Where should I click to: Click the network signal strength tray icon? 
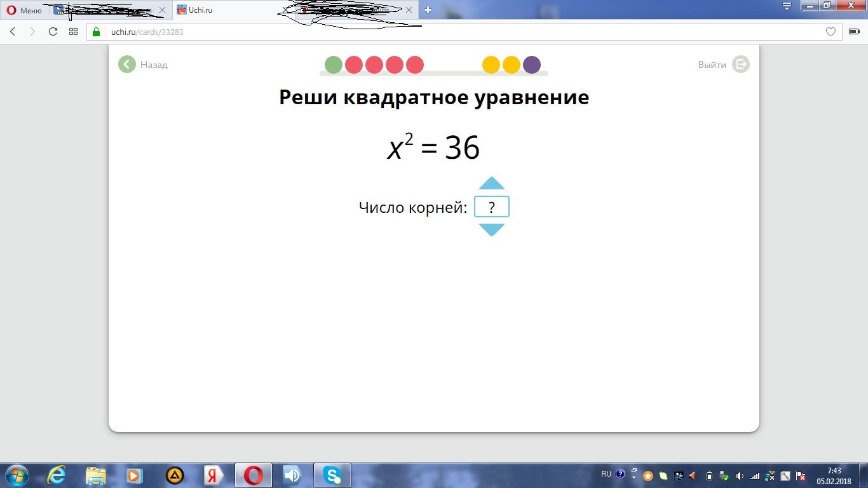[754, 475]
